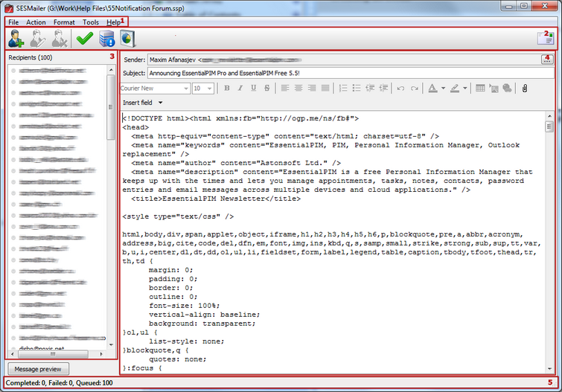The image size is (562, 392).
Task: Toggle underline formatting
Action: [x=253, y=88]
